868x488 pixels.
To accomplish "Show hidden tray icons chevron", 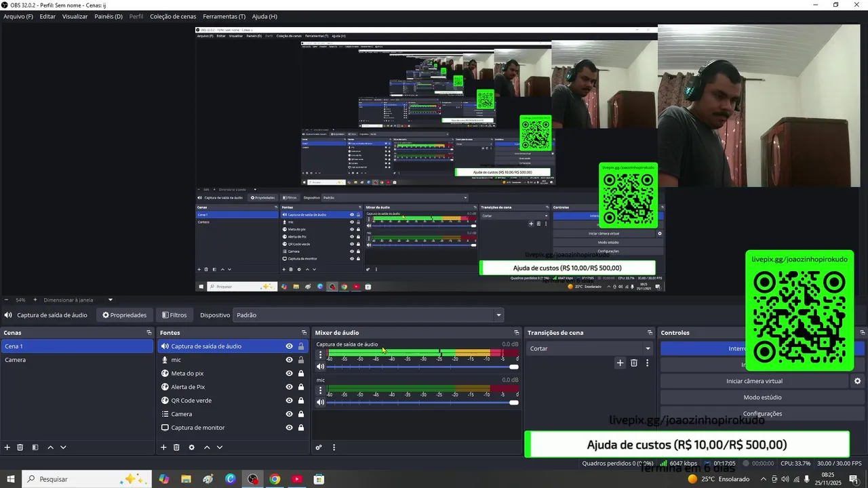I will 764,479.
